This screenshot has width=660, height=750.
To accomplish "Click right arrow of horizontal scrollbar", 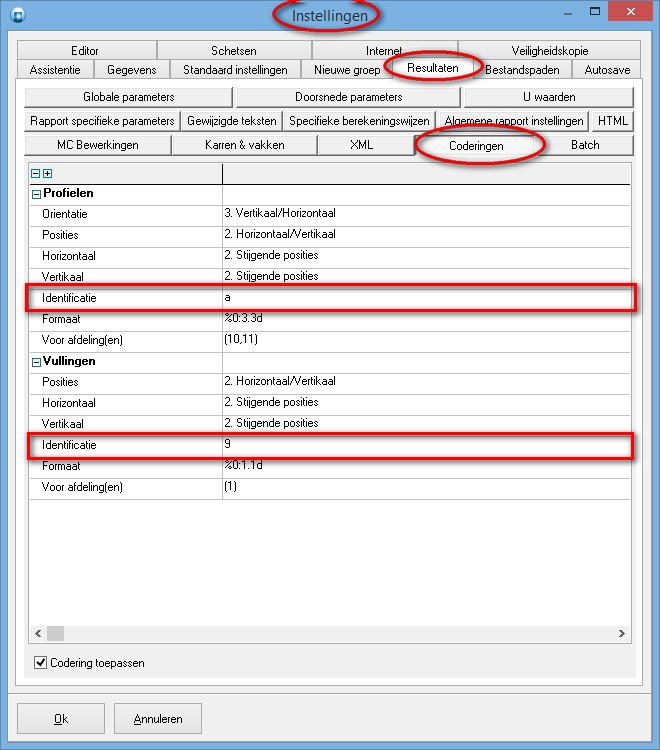I will pos(621,633).
